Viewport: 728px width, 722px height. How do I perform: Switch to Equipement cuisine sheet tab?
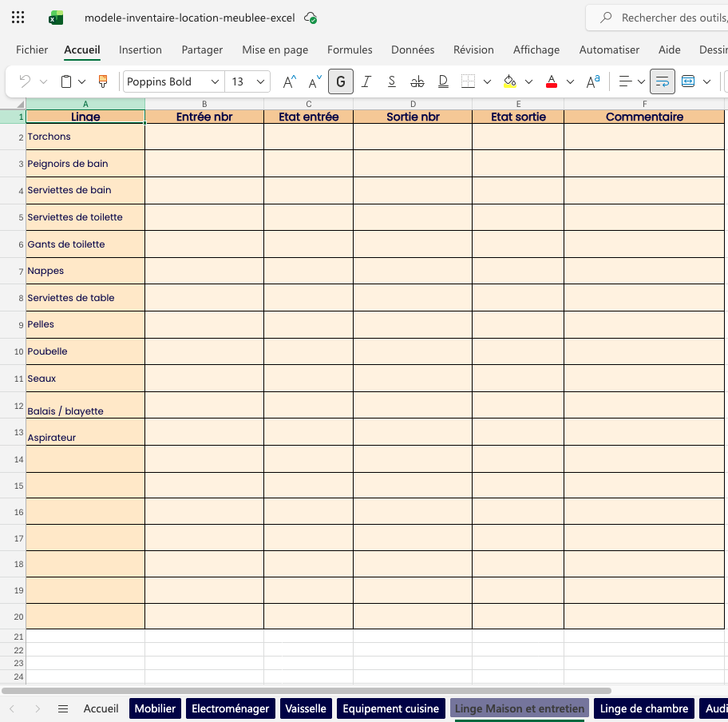pyautogui.click(x=390, y=708)
